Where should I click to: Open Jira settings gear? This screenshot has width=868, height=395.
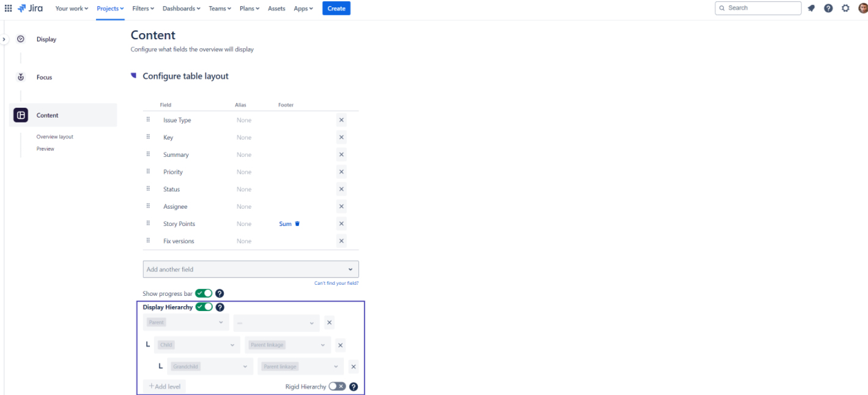[x=845, y=8]
